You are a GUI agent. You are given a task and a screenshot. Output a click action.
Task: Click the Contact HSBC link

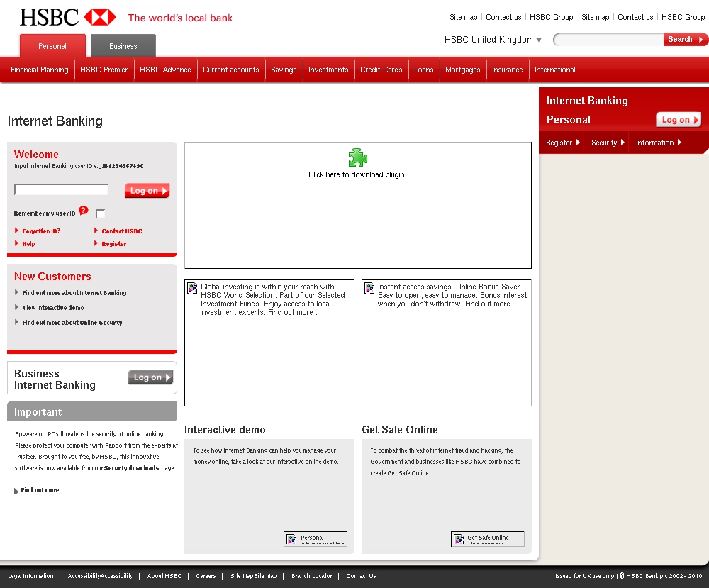pyautogui.click(x=122, y=231)
